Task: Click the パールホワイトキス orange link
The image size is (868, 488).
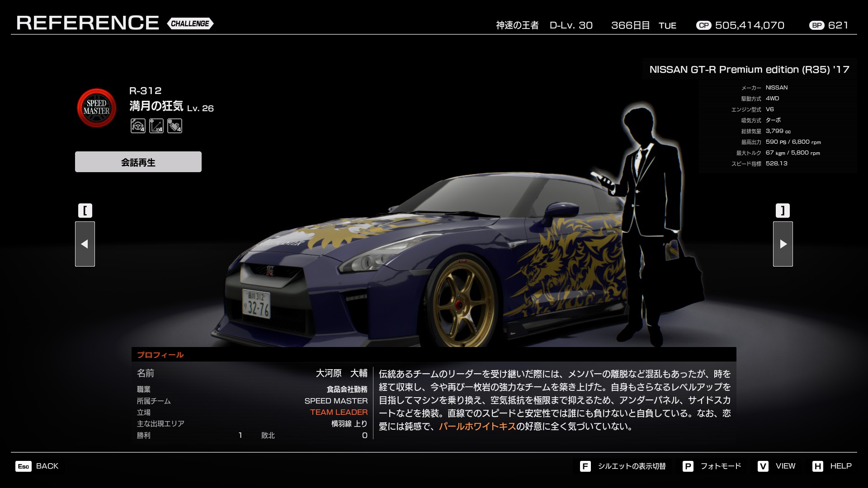Action: click(x=477, y=426)
